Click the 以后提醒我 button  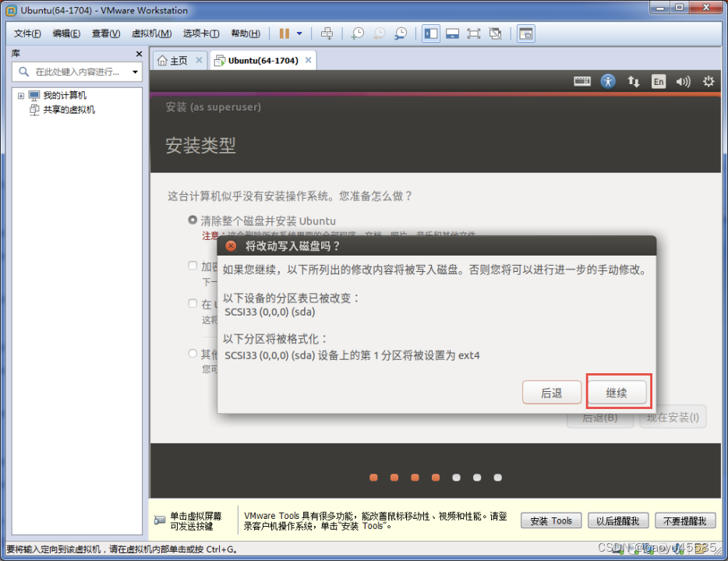(x=618, y=520)
